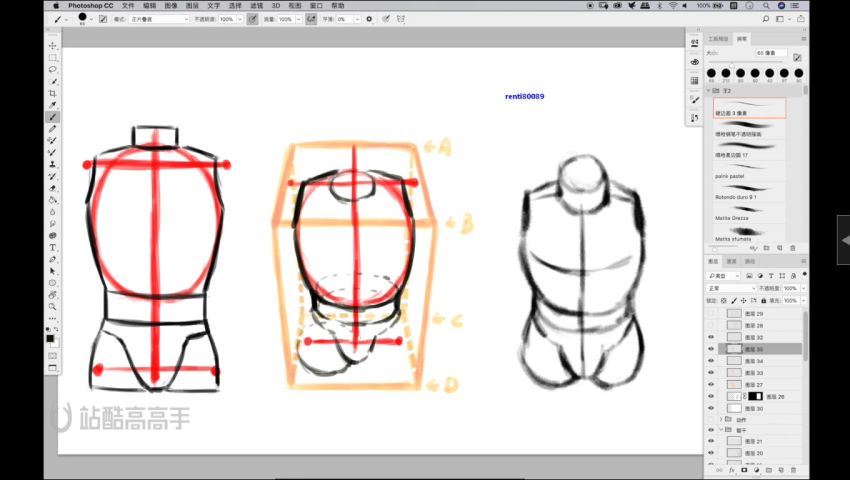Image resolution: width=850 pixels, height=480 pixels.
Task: Expand the 动作 layer group
Action: 721,419
